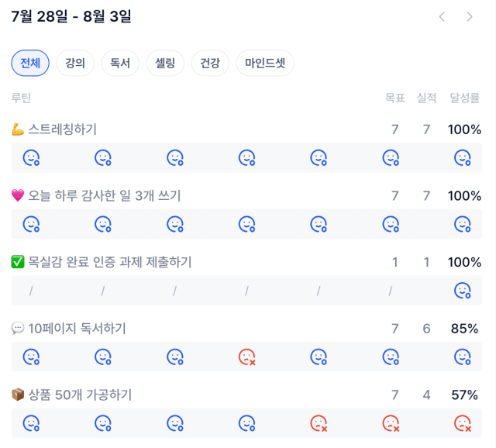Image resolution: width=496 pixels, height=448 pixels.
Task: Click last blue smiley in 감사한 일 3개 쓰기 row
Action: coord(463,224)
